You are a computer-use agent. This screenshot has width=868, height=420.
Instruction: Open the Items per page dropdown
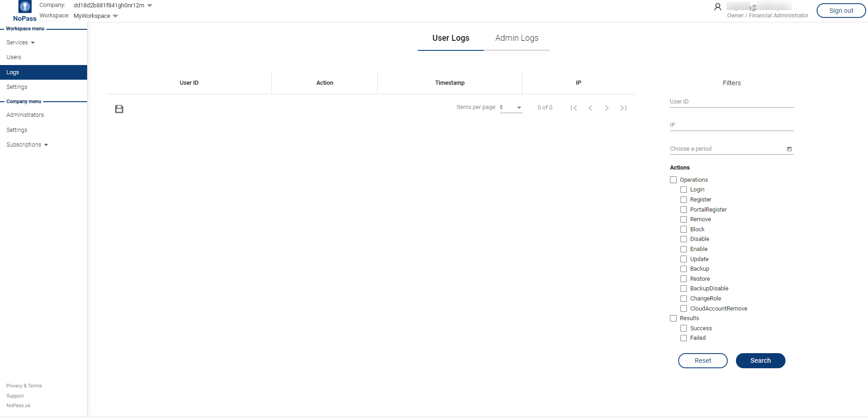point(511,108)
